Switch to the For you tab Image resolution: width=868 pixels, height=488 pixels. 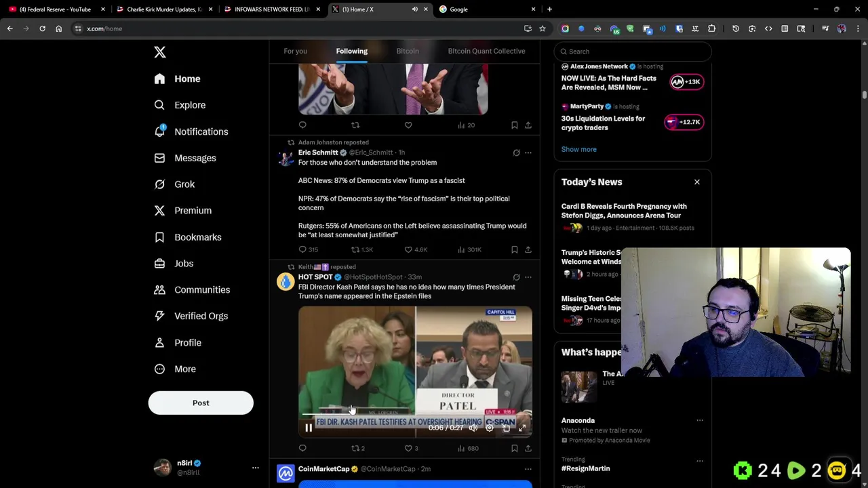coord(295,51)
